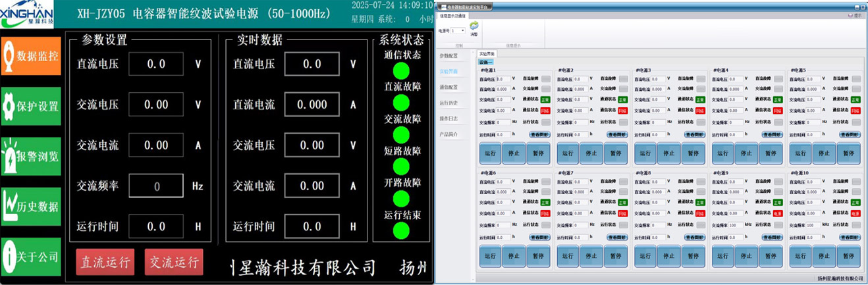Select 参数配置 in the left navigation

coord(448,56)
